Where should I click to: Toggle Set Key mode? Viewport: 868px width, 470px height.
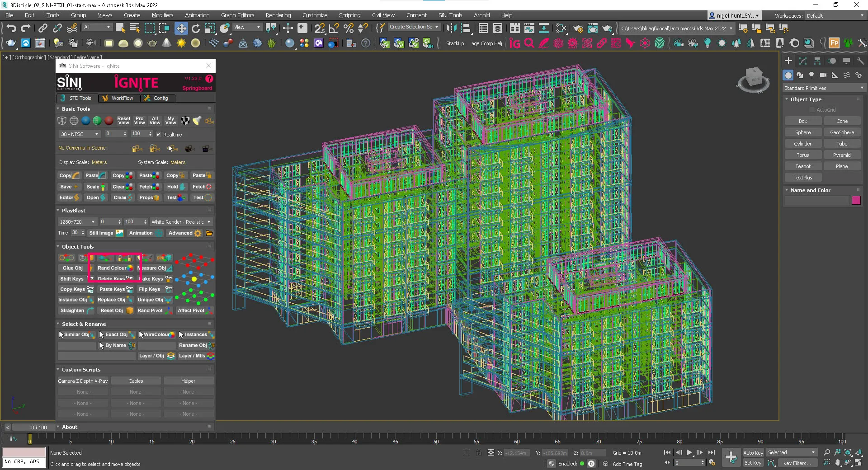coord(753,463)
